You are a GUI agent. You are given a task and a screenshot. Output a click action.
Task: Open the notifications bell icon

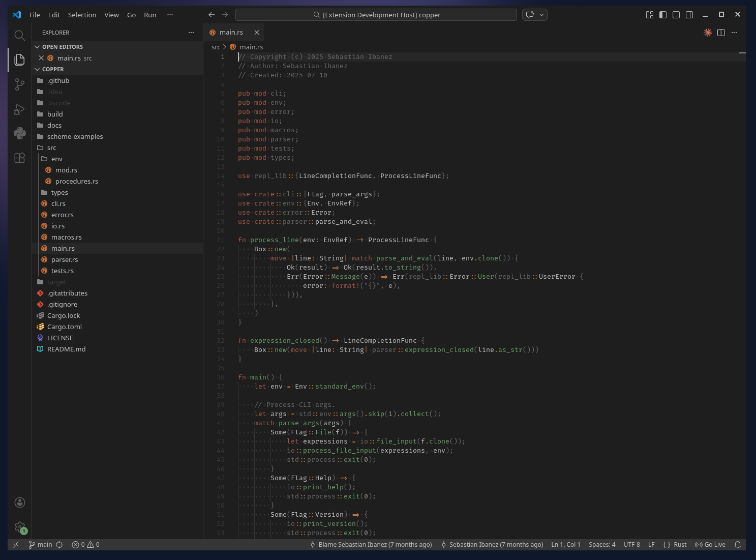[738, 544]
